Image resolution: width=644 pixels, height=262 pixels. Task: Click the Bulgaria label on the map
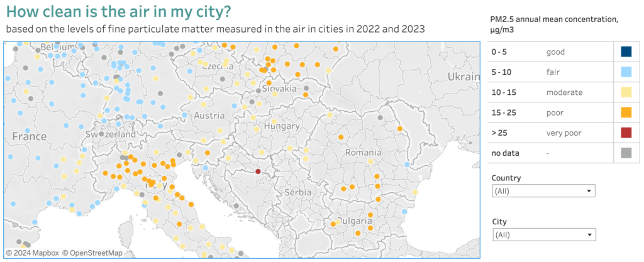353,221
